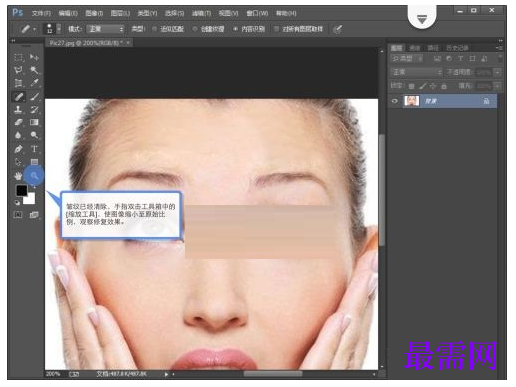Select the Horizontal Type tool
This screenshot has width=516, height=387.
click(34, 149)
